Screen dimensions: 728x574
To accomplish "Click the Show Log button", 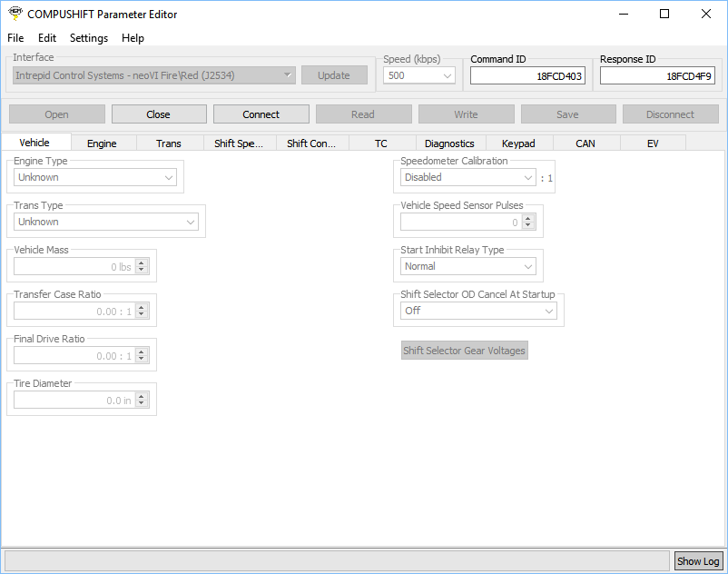I will [698, 561].
